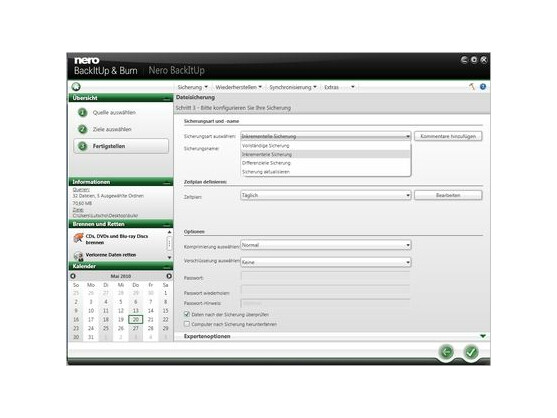Click the Ziele link in Informationen
The height and width of the screenshot is (418, 557).
78,210
